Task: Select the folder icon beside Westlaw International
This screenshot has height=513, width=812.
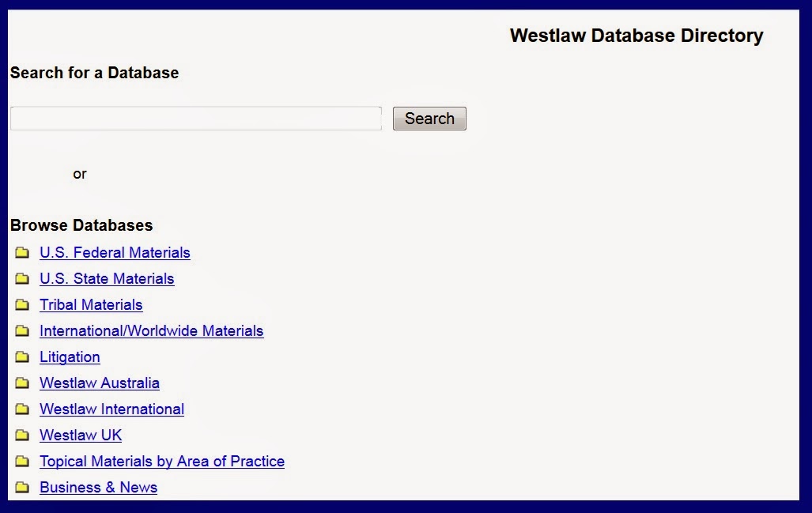Action: point(21,409)
